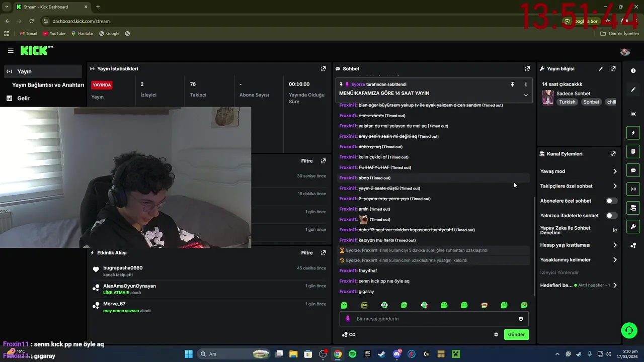This screenshot has width=644, height=362.
Task: Open the green headset support button
Action: pyautogui.click(x=629, y=330)
